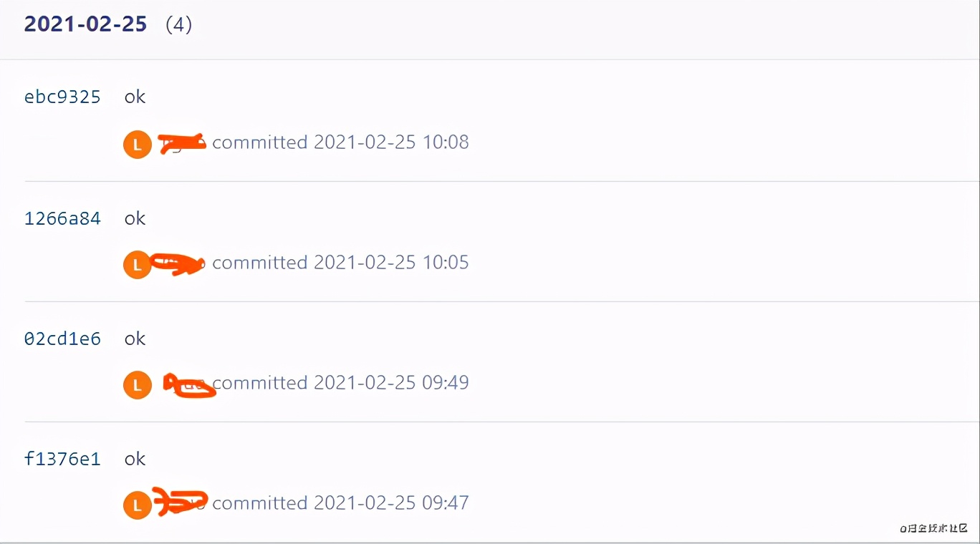Click the committer avatar for the 09:49 commit

pyautogui.click(x=137, y=384)
